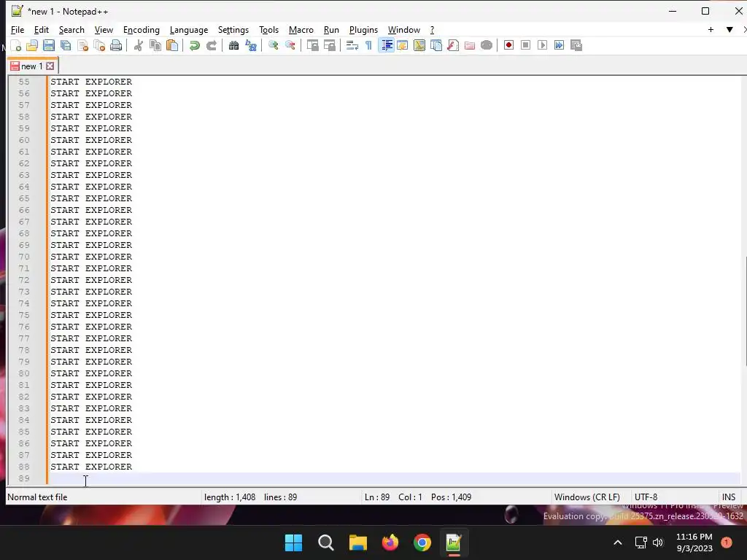This screenshot has height=560, width=747.
Task: Open the Document List toolbar icon
Action: point(436,45)
